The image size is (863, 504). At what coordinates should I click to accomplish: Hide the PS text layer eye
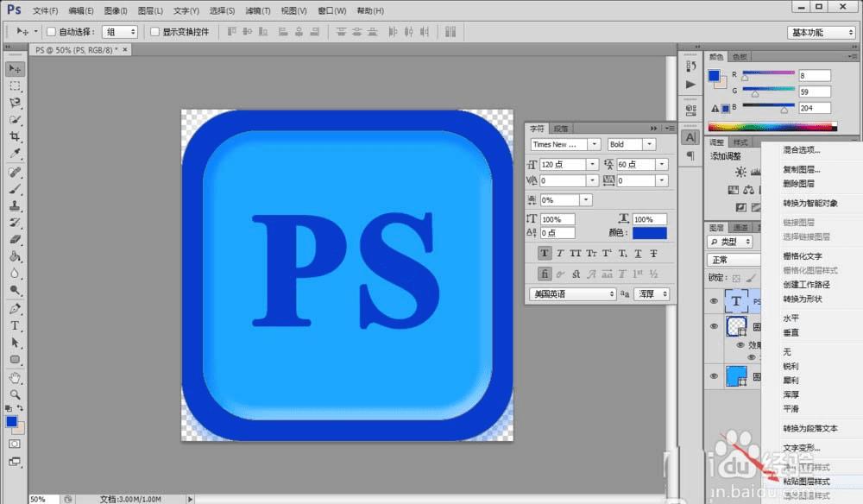714,301
